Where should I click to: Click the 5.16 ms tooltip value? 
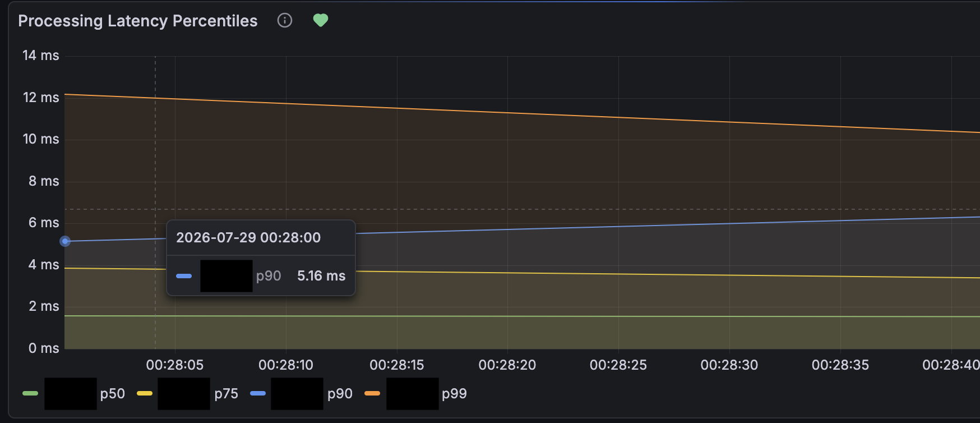[x=321, y=276]
